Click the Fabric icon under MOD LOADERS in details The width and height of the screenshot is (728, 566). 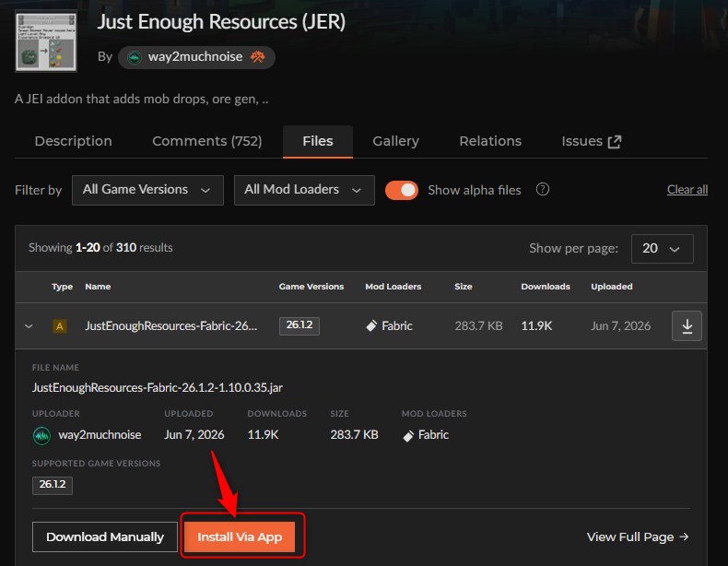408,435
